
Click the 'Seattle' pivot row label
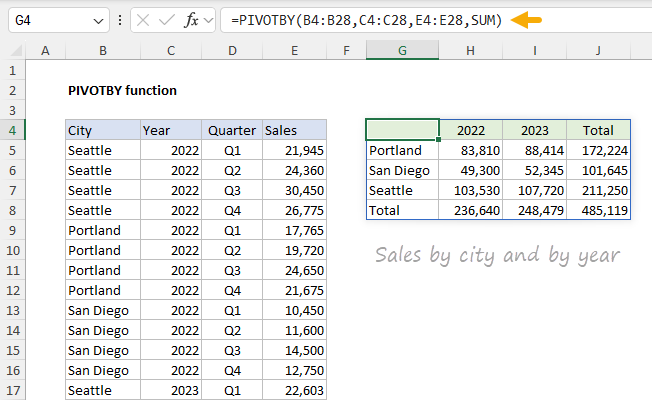402,190
